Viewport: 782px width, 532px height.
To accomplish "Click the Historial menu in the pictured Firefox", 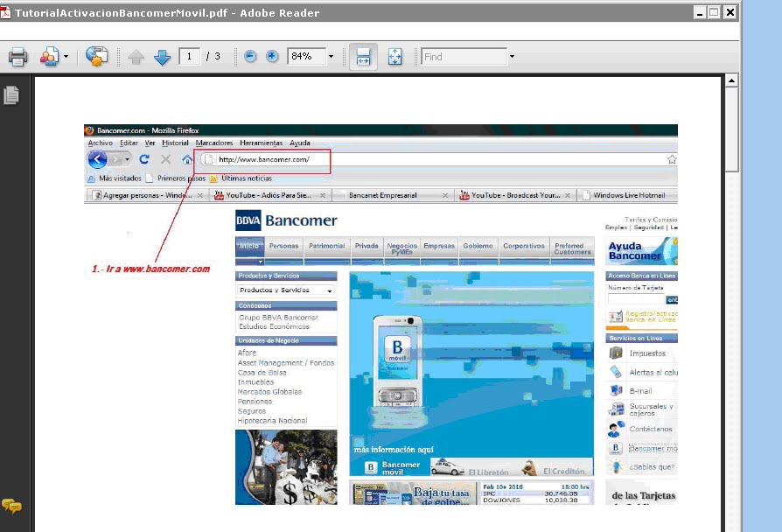I will click(x=175, y=143).
